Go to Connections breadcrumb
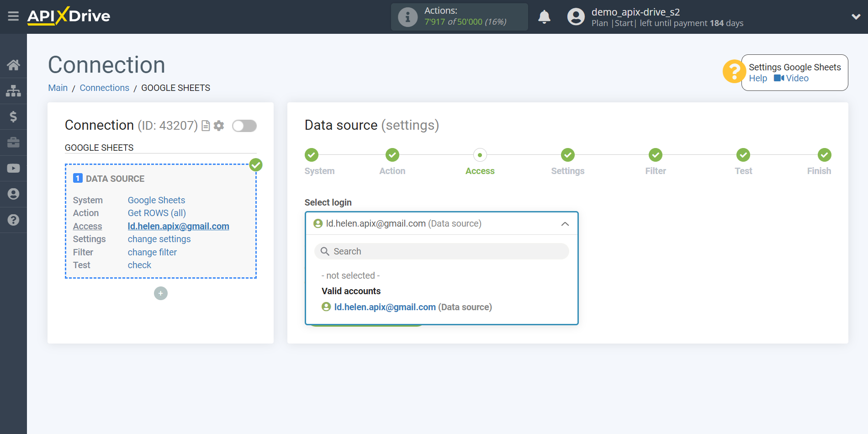The image size is (868, 434). point(104,88)
